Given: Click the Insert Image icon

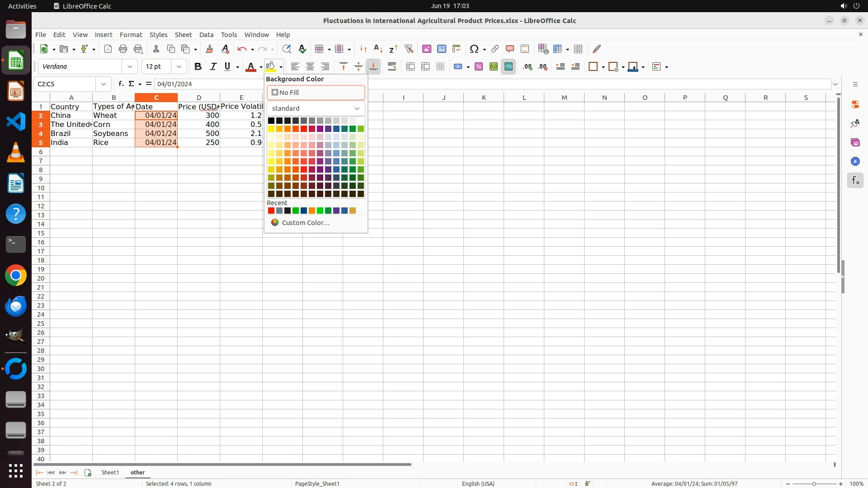Looking at the screenshot, I should [x=427, y=49].
